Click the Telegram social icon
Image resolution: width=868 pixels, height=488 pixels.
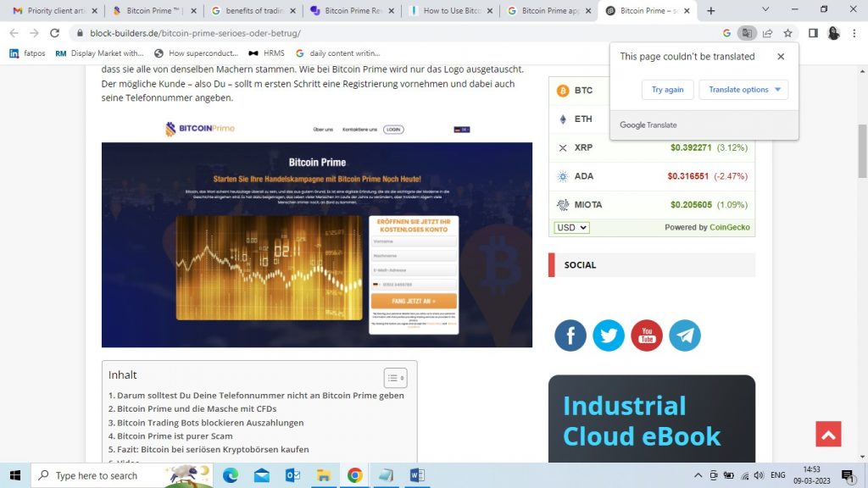tap(685, 335)
